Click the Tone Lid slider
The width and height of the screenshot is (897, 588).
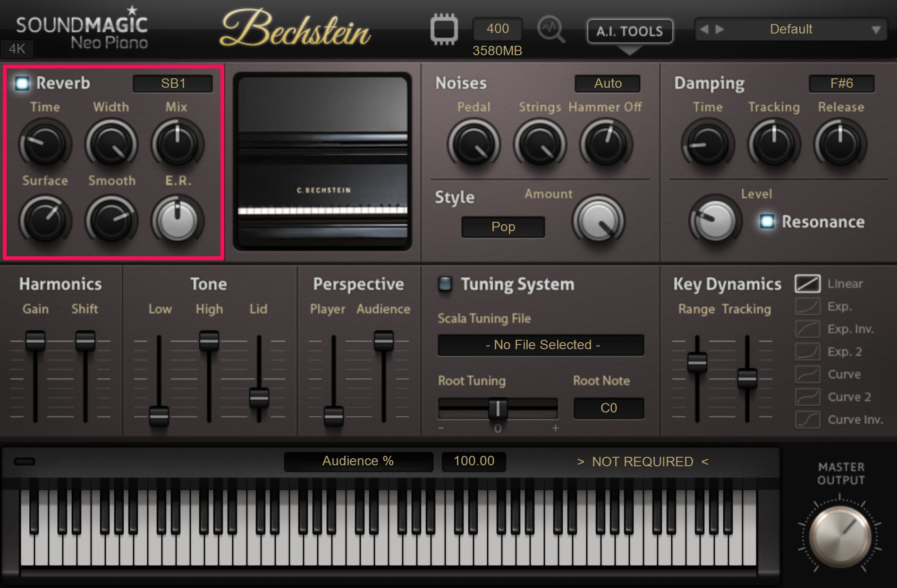click(259, 398)
